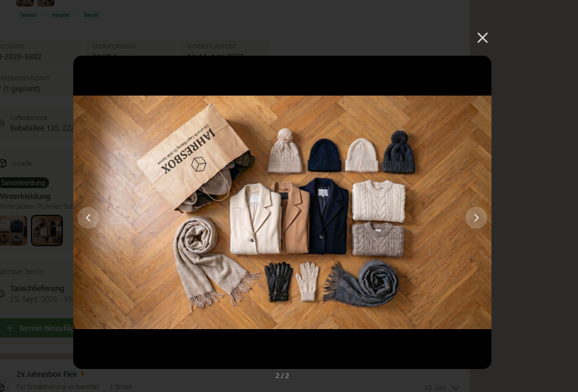Viewport: 578px width, 392px height.
Task: Click the plus icon on Termin hinzufügen
Action: click(10, 328)
